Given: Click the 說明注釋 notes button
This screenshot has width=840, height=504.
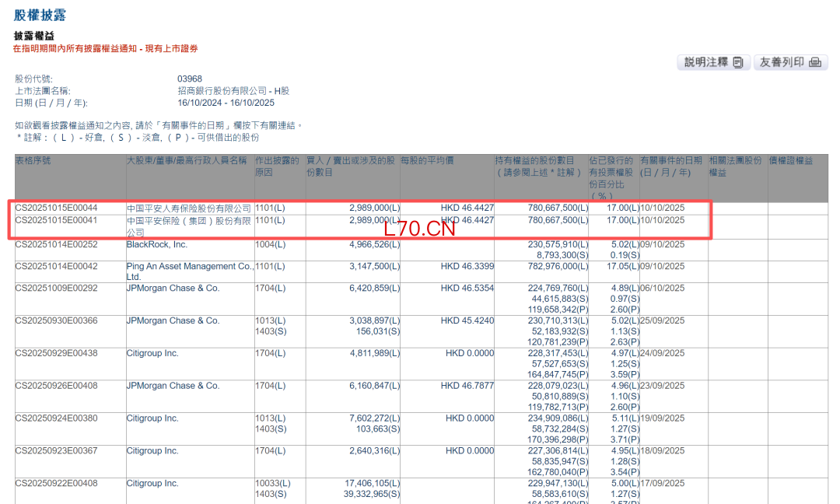Looking at the screenshot, I should [x=713, y=62].
